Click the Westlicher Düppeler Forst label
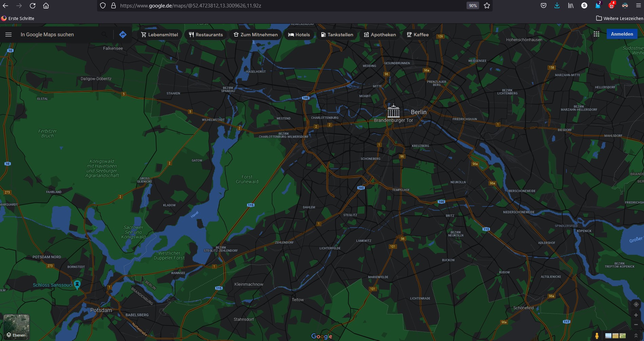The height and width of the screenshot is (341, 644). coord(169,256)
